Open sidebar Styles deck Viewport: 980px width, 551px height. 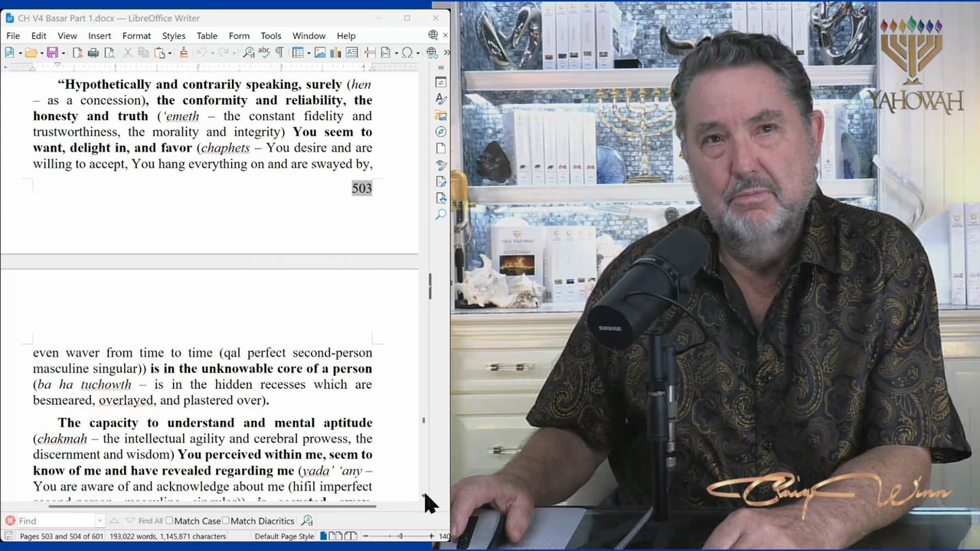tap(441, 99)
